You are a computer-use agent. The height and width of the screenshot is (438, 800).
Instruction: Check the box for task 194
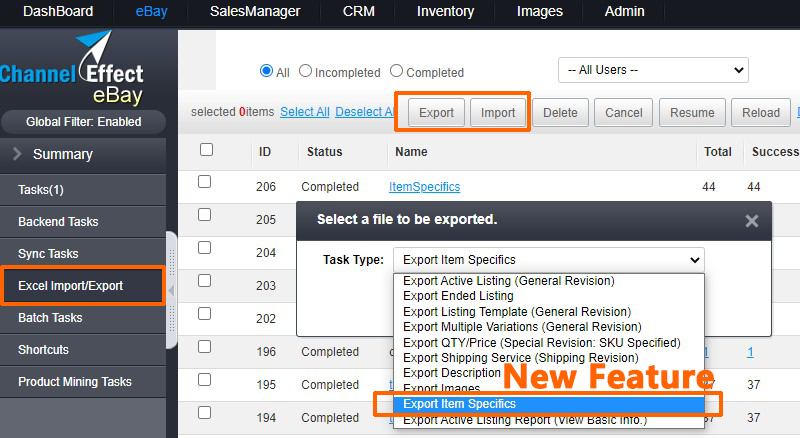(205, 412)
